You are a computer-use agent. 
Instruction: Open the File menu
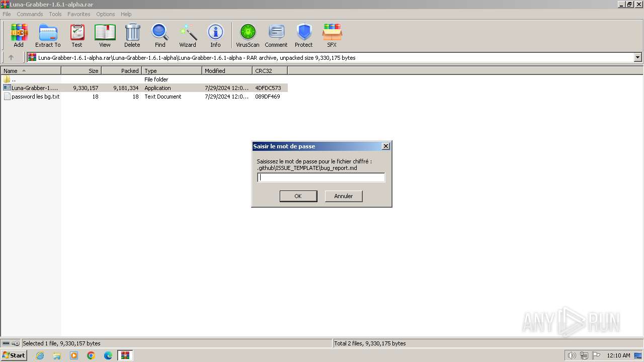[x=7, y=14]
